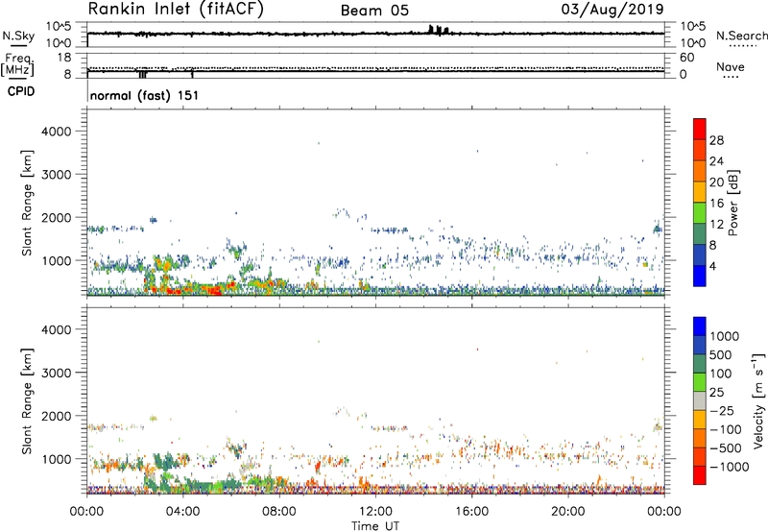Click the red top of the power colorbar
This screenshot has height=532, width=768.
(x=700, y=129)
